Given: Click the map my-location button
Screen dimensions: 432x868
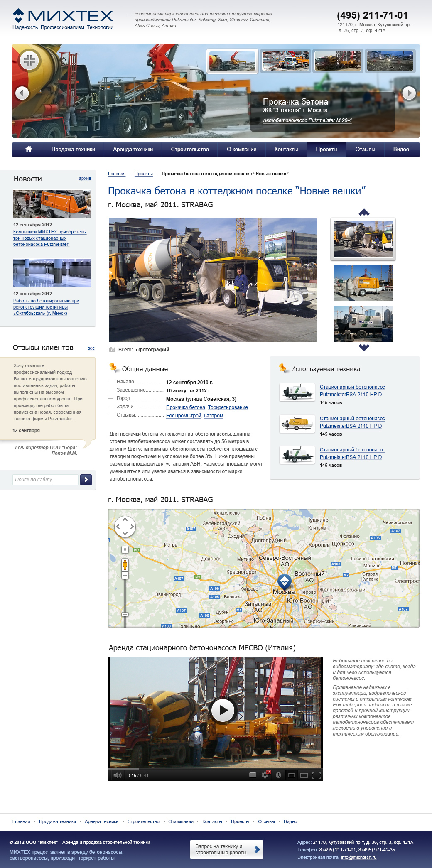Looking at the screenshot, I should [x=125, y=549].
